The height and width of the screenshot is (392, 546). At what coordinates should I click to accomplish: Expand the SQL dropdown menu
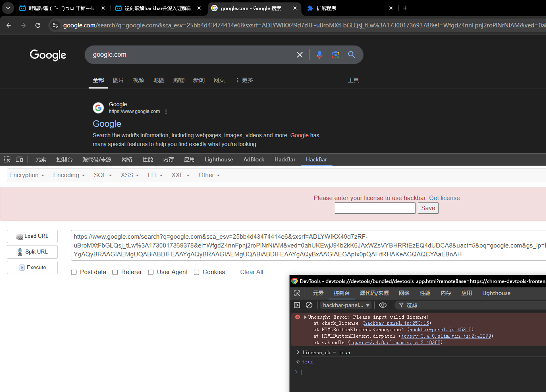pyautogui.click(x=103, y=175)
